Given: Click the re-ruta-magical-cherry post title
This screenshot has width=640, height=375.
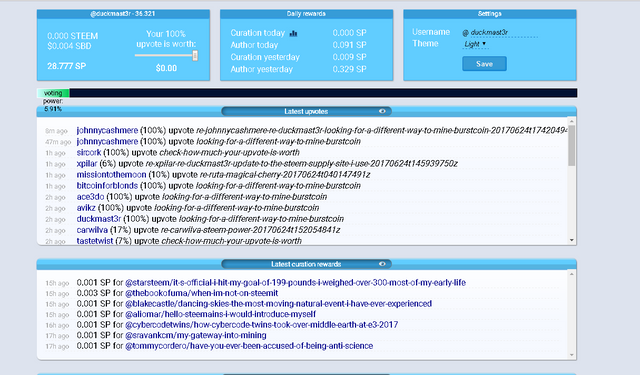Looking at the screenshot, I should 285,174.
